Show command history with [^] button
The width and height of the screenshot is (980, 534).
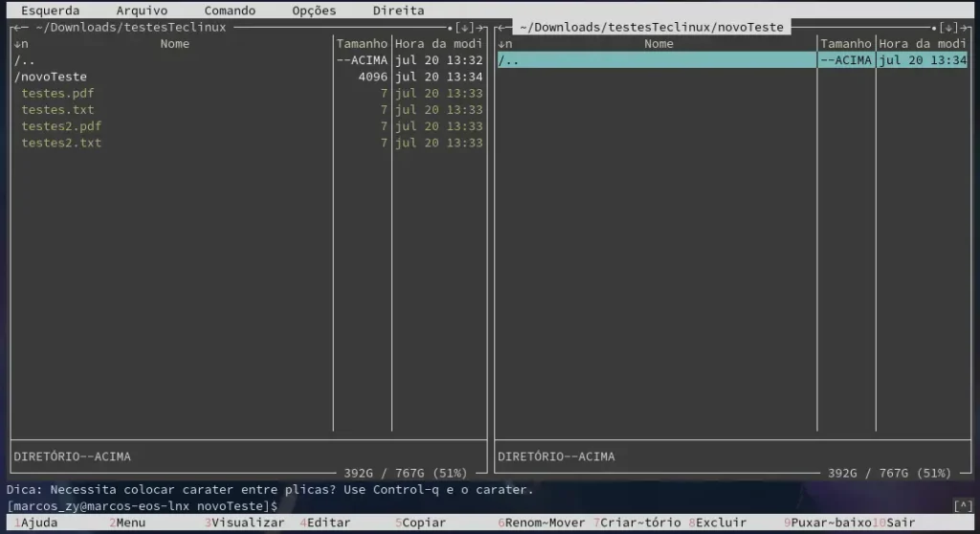[963, 505]
